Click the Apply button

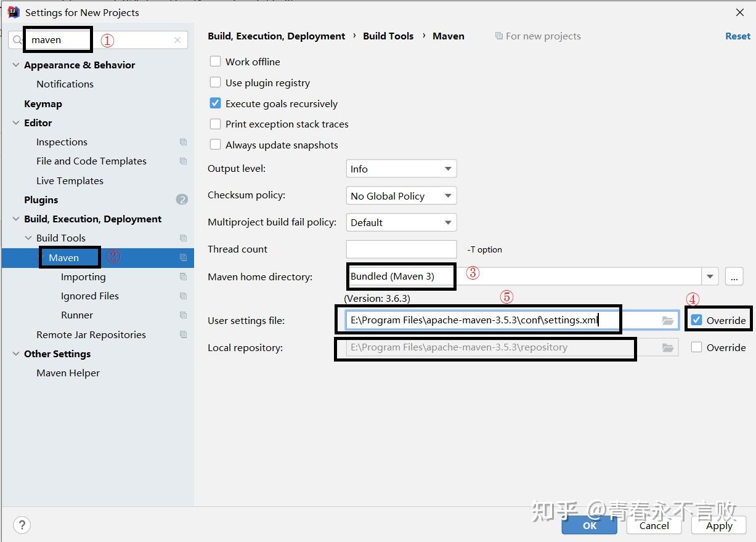click(x=719, y=525)
